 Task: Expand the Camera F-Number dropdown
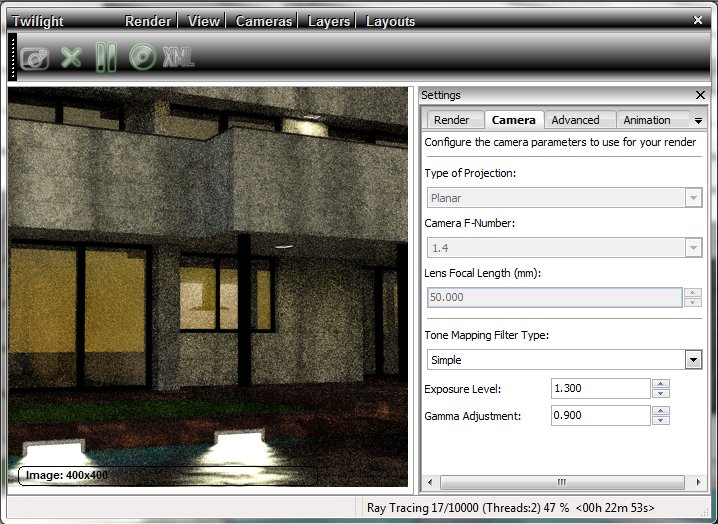693,248
